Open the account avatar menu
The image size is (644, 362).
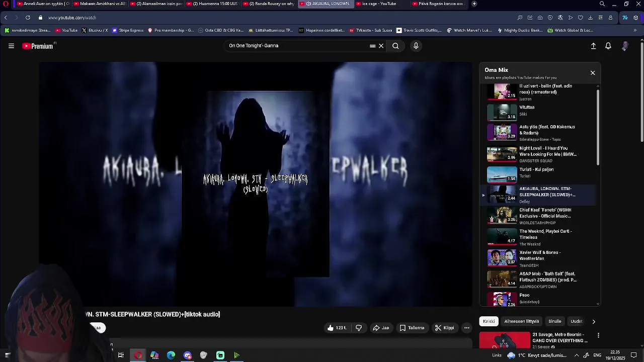(x=625, y=46)
